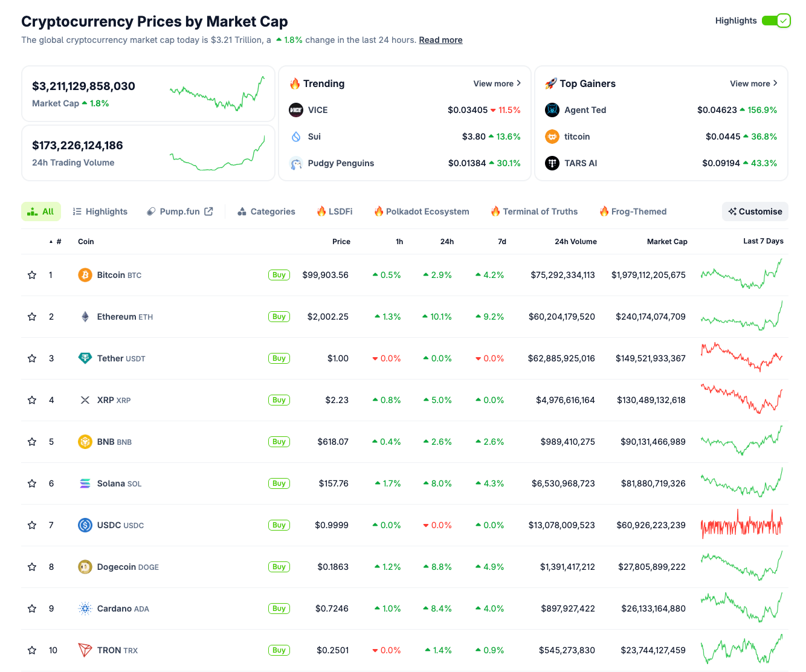Disable the Highlights toggle switch
The image size is (806, 672).
coord(776,20)
